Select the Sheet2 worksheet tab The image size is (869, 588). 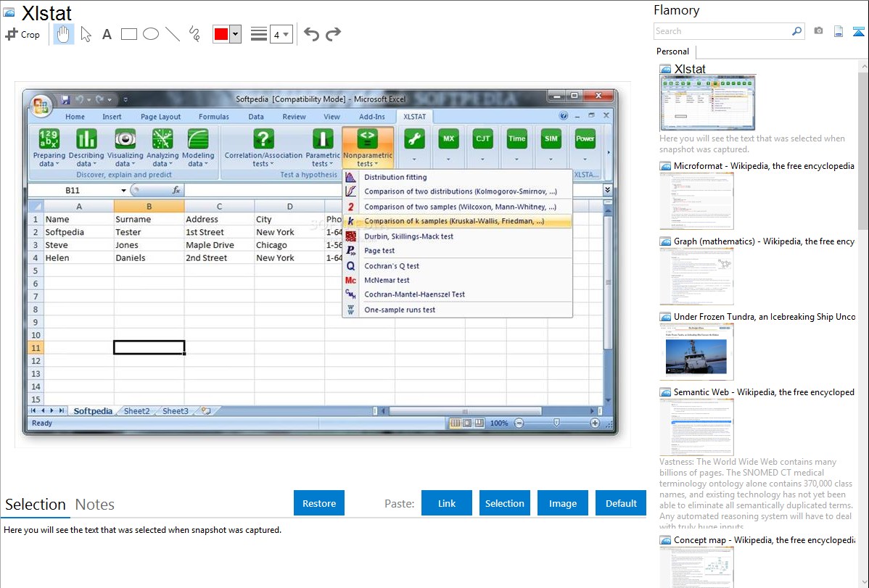click(136, 411)
